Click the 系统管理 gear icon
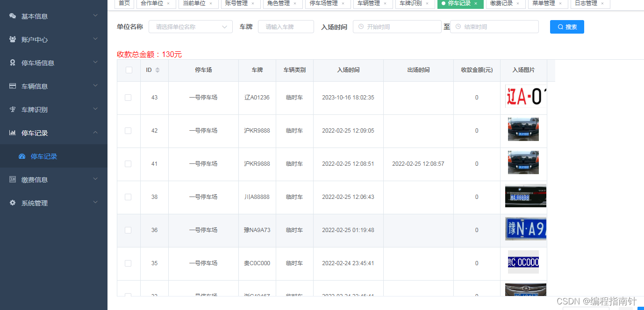 (x=13, y=203)
